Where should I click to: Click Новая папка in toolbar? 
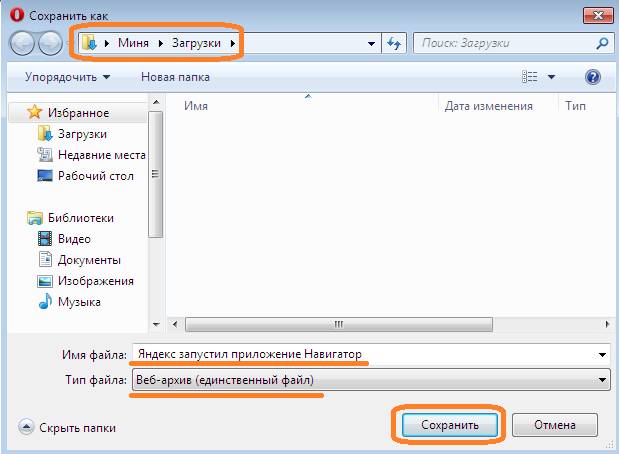(177, 77)
